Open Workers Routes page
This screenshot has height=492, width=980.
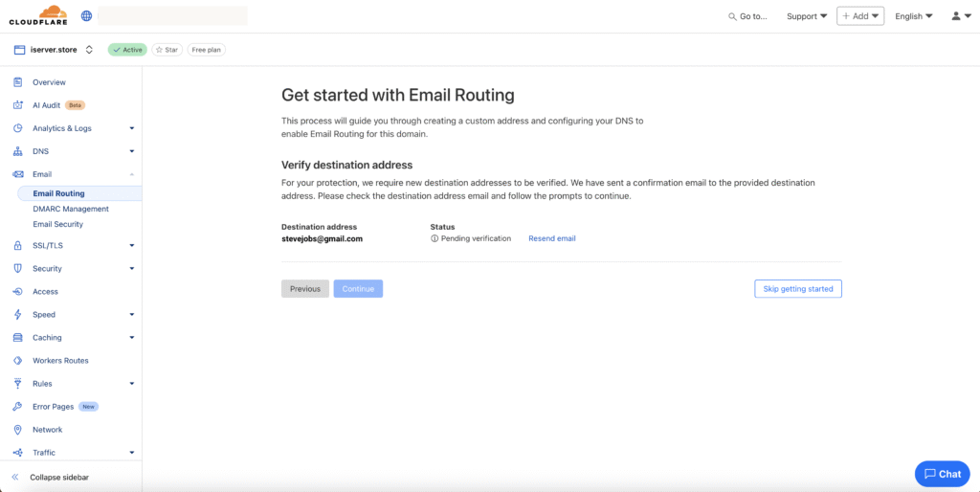point(60,361)
